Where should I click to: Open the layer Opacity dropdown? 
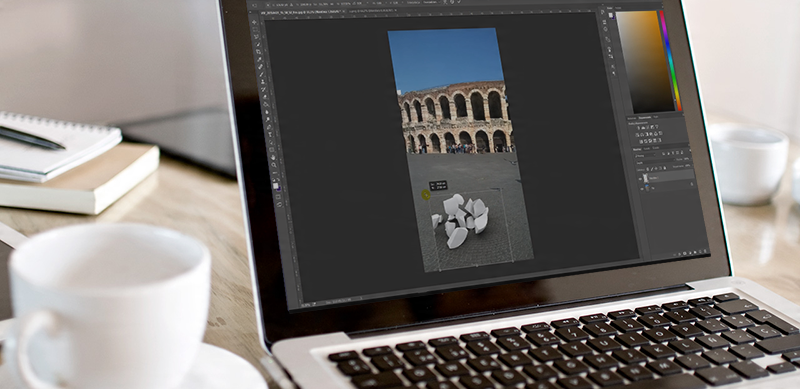click(687, 159)
